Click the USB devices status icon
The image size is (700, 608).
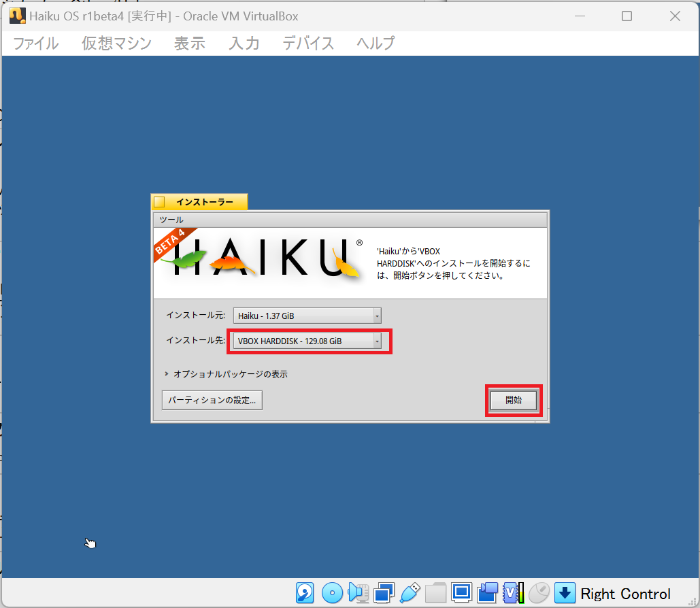tap(410, 593)
